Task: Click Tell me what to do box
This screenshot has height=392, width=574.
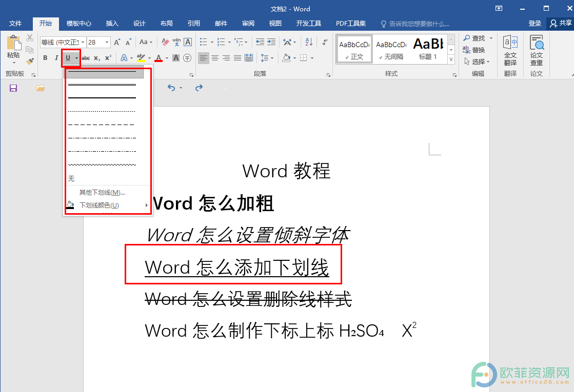Action: coord(415,24)
